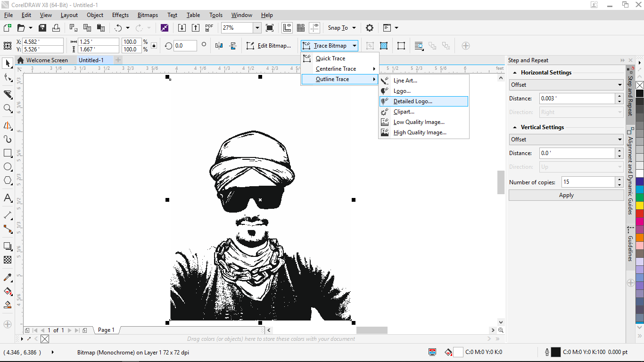Pick the Ellipse tool
This screenshot has height=362, width=644.
pos(8,167)
